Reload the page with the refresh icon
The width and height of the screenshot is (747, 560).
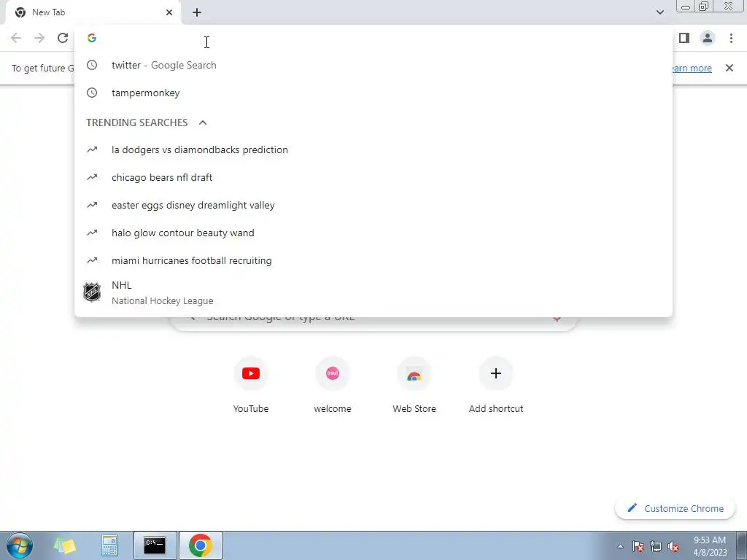click(x=63, y=38)
